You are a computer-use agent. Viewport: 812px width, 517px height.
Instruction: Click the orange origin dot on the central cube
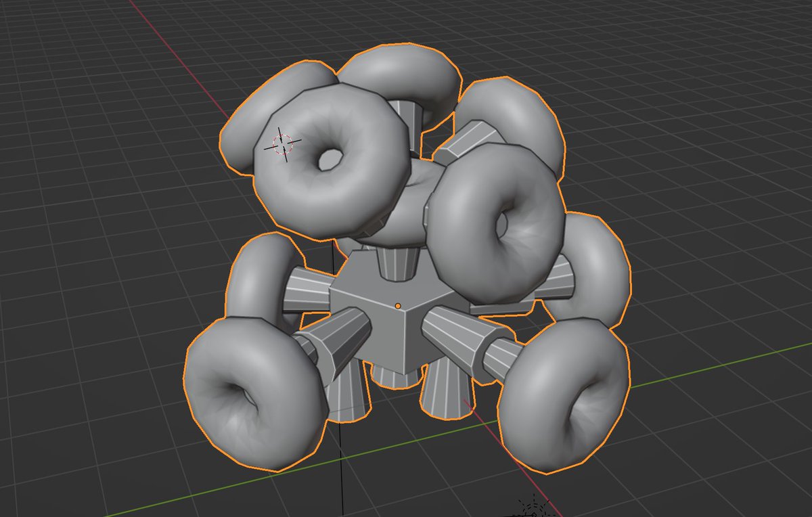[398, 307]
